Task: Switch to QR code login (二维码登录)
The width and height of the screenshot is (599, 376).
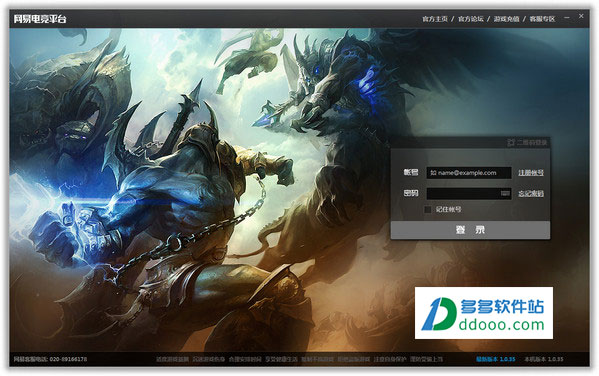Action: [x=528, y=143]
